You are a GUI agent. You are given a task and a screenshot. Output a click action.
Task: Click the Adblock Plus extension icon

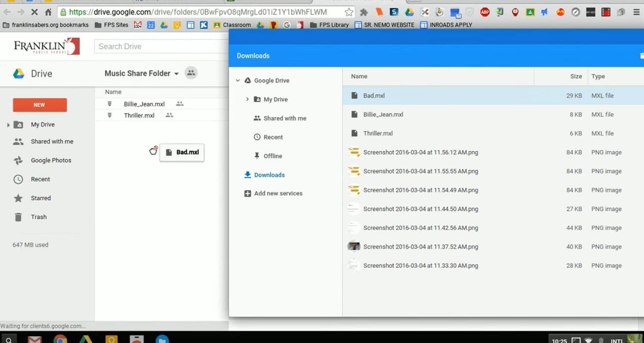click(485, 12)
